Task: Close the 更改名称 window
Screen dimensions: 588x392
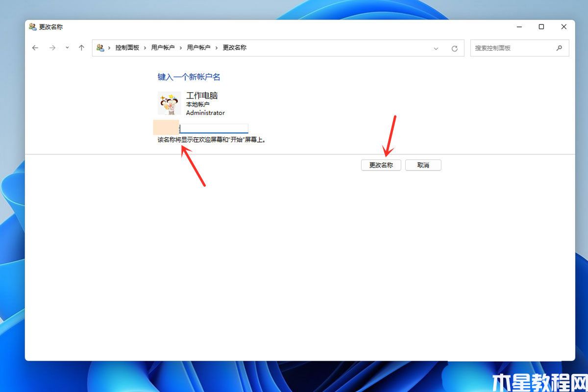Action: [564, 27]
